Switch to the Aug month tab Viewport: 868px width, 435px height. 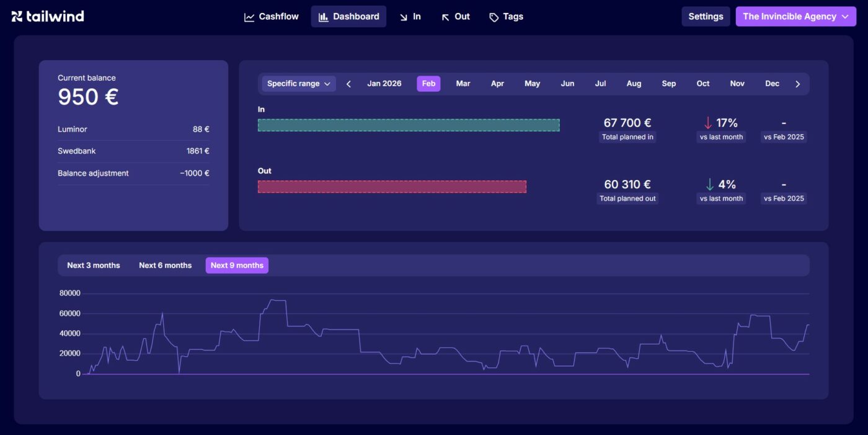(634, 84)
